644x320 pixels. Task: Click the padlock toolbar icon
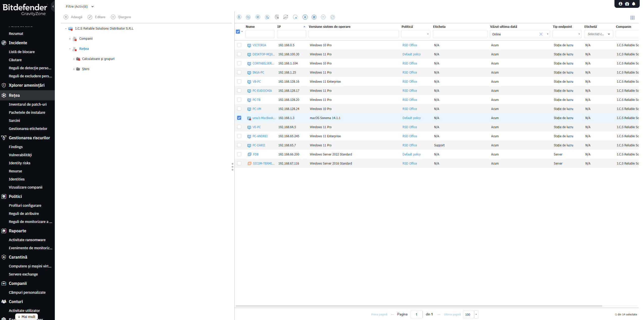point(305,17)
